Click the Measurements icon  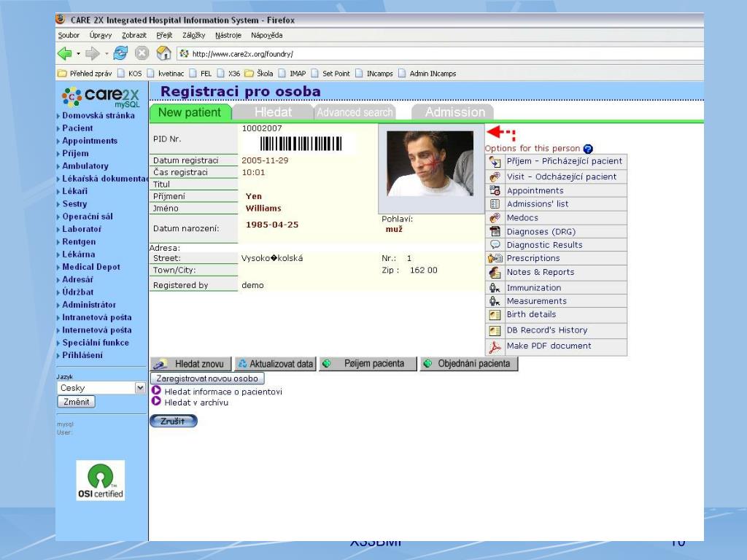point(495,301)
